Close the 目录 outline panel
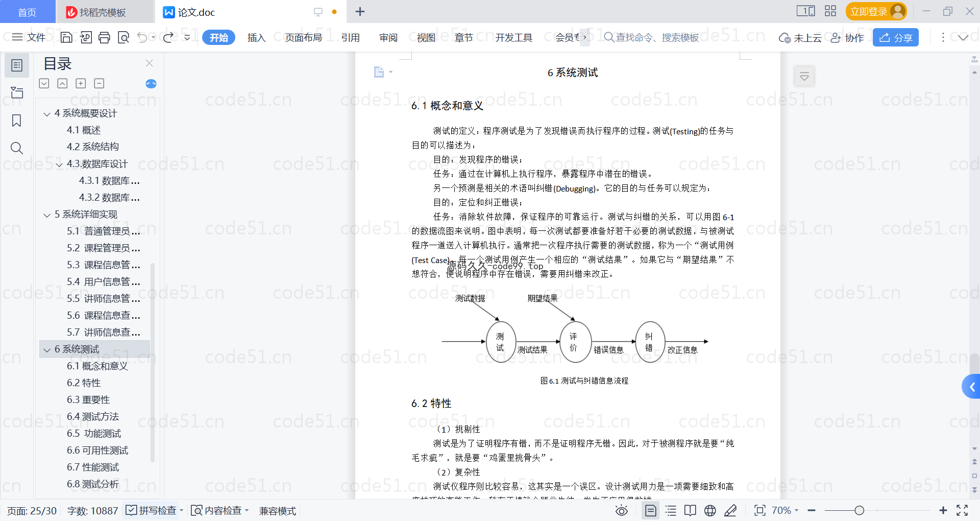The image size is (980, 521). click(x=150, y=63)
